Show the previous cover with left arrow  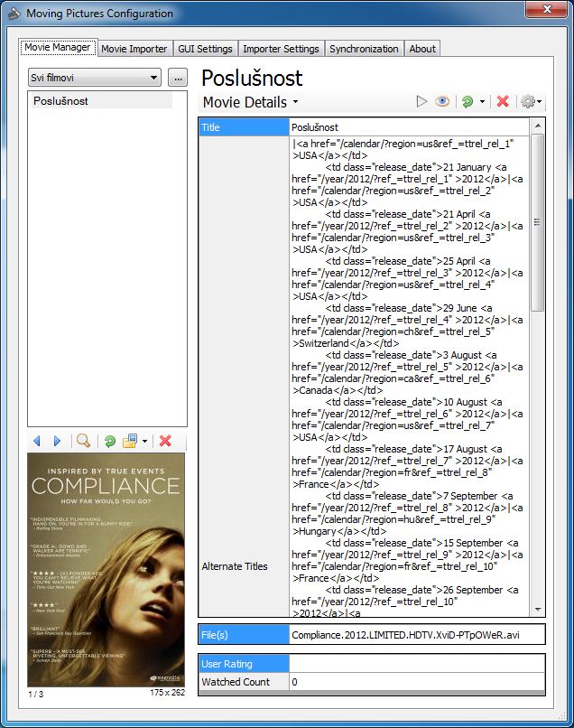[37, 441]
